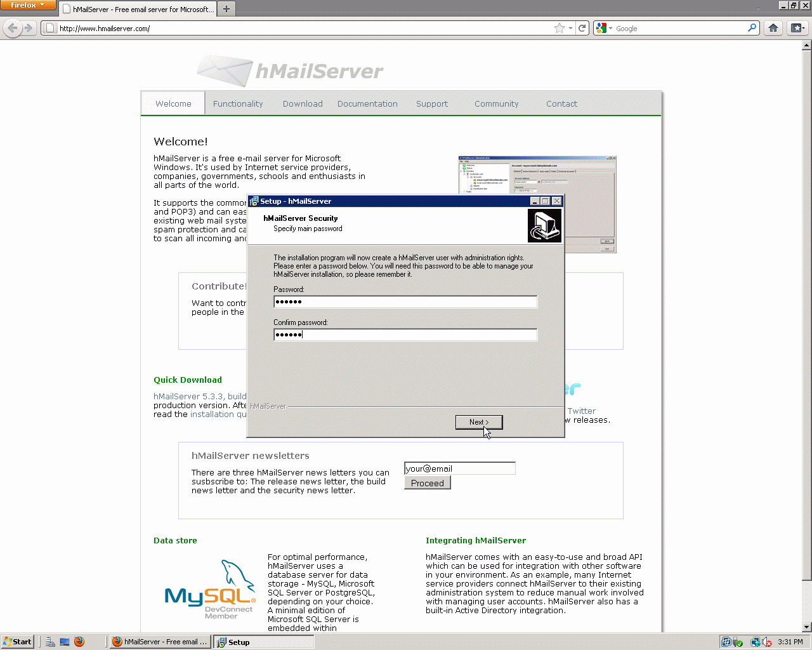Viewport: 812px width, 650px height.
Task: Bookmark this page with the star icon
Action: click(559, 28)
